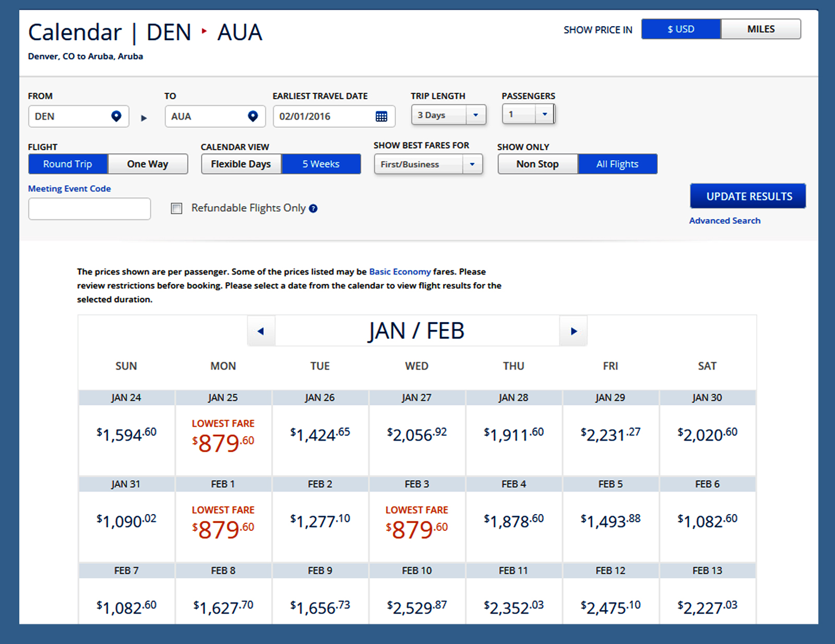The width and height of the screenshot is (835, 644).
Task: Click the Refundable Flights help icon
Action: pyautogui.click(x=313, y=209)
